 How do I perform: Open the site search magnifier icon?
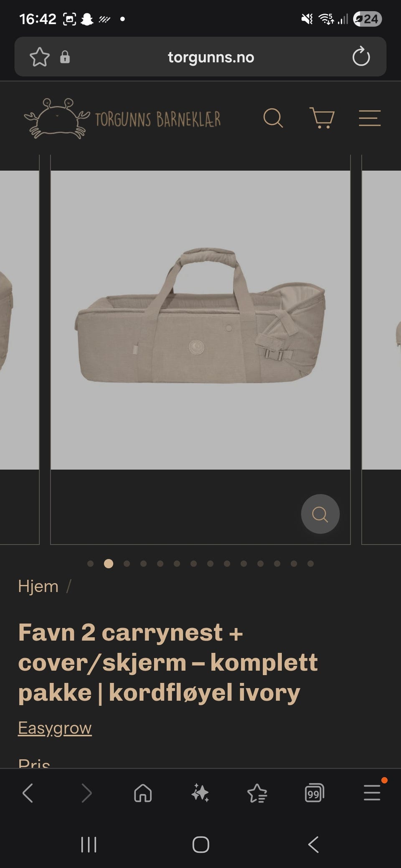(x=273, y=118)
